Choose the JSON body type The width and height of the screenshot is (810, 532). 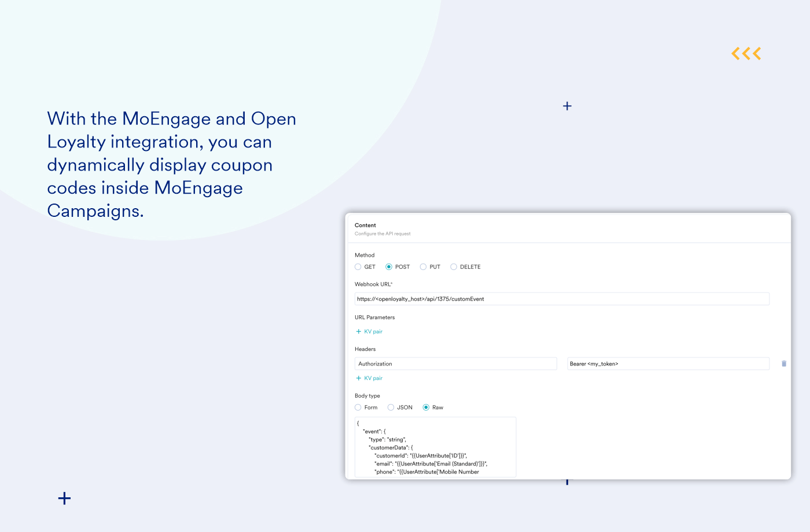tap(391, 408)
